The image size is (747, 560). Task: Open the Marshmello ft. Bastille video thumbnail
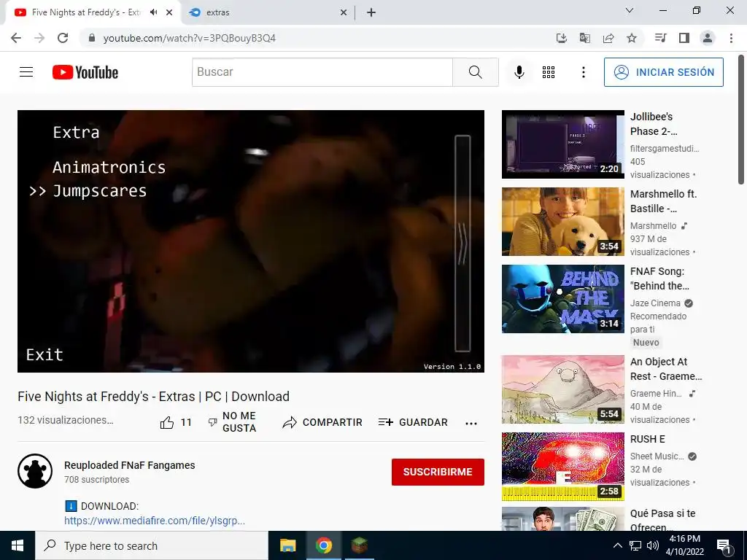[x=563, y=222]
